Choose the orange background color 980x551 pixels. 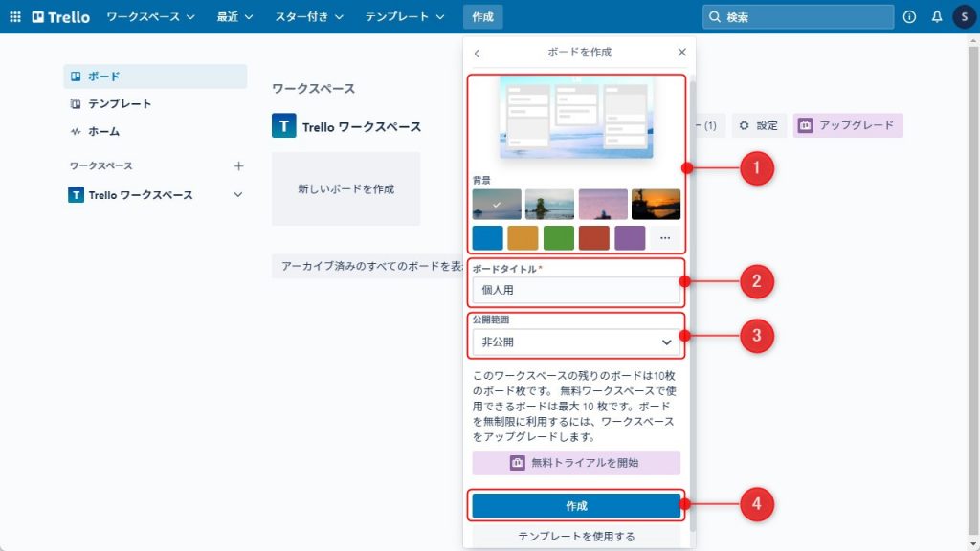523,238
